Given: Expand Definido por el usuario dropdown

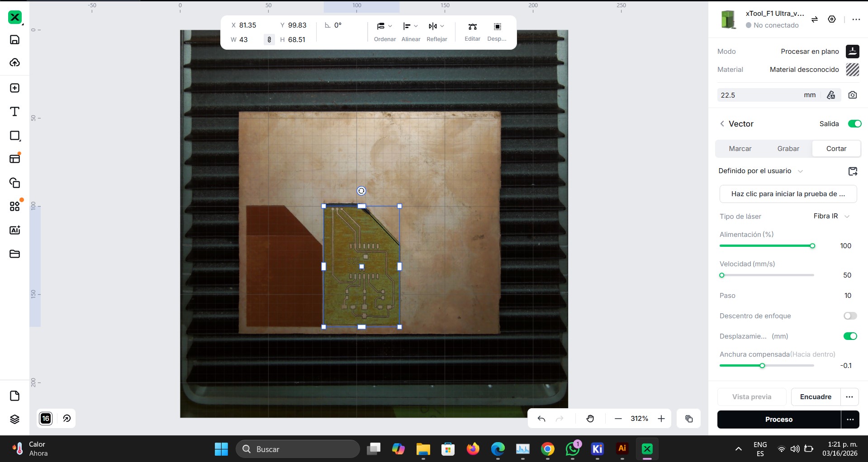Looking at the screenshot, I should coord(761,171).
